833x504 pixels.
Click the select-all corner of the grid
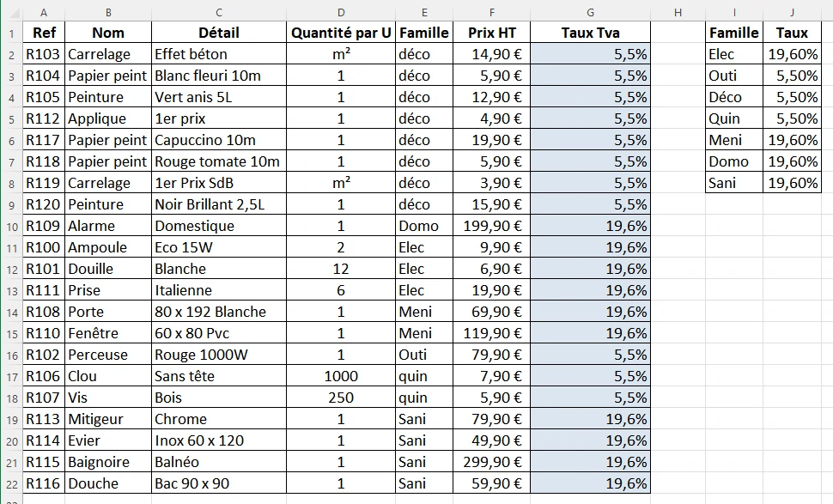(x=11, y=12)
